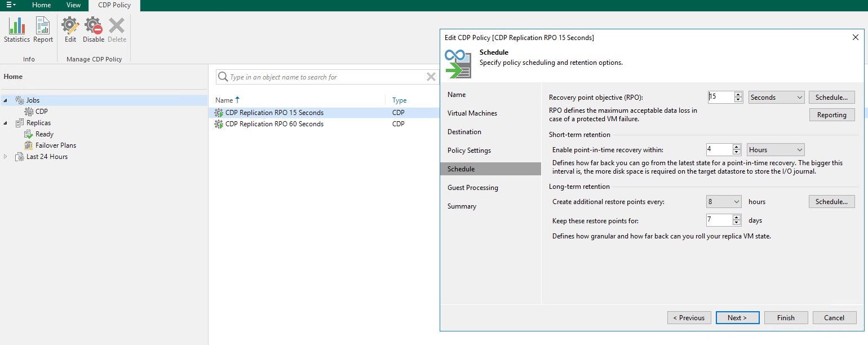Image resolution: width=868 pixels, height=345 pixels.
Task: Increase the RPO value with up arrow
Action: [x=738, y=95]
